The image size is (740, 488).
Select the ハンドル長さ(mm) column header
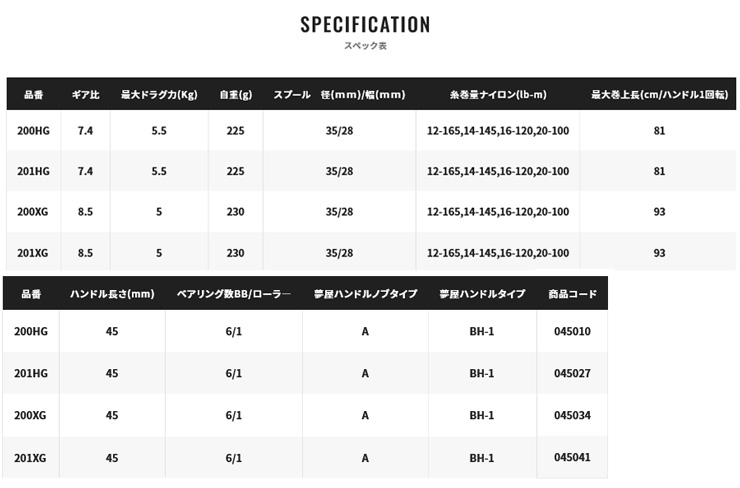tap(111, 294)
